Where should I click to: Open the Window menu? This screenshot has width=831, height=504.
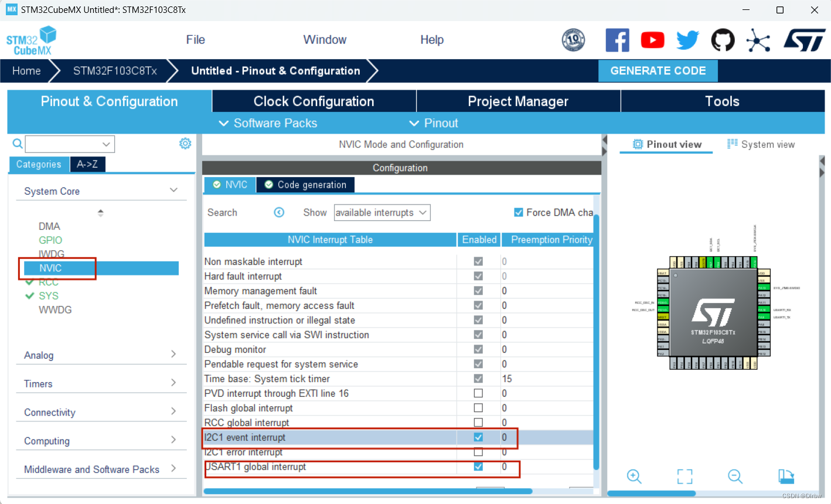pos(325,39)
